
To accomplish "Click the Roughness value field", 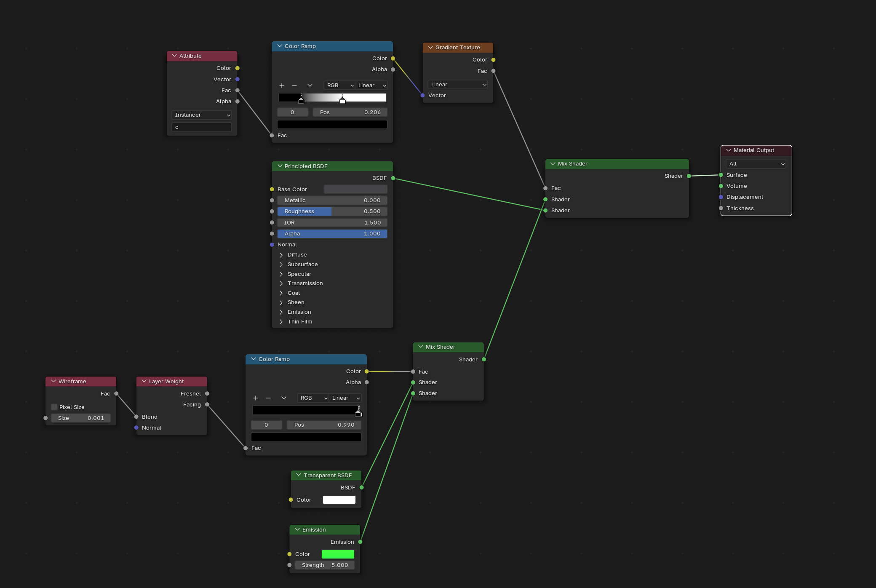I will tap(332, 211).
